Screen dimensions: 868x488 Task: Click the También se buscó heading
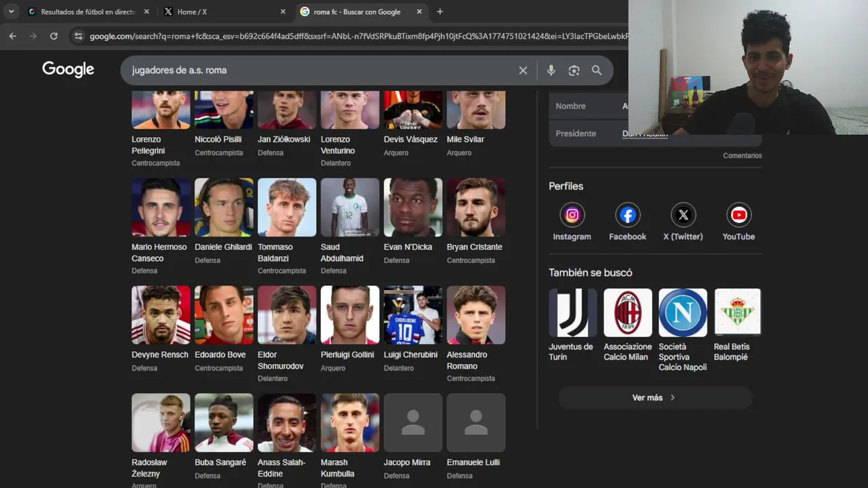coord(590,273)
